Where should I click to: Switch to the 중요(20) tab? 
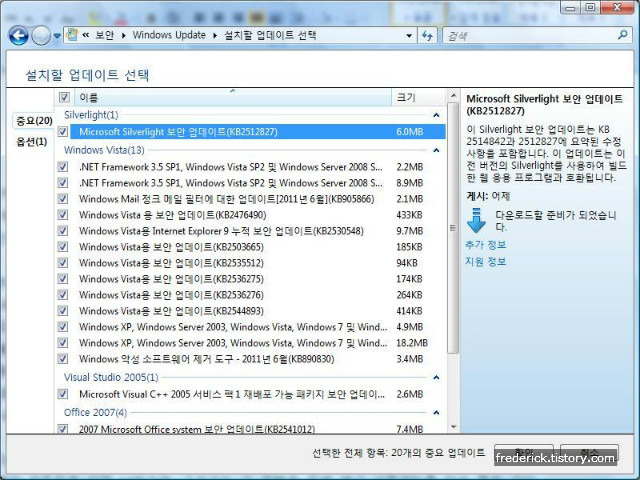pyautogui.click(x=34, y=121)
